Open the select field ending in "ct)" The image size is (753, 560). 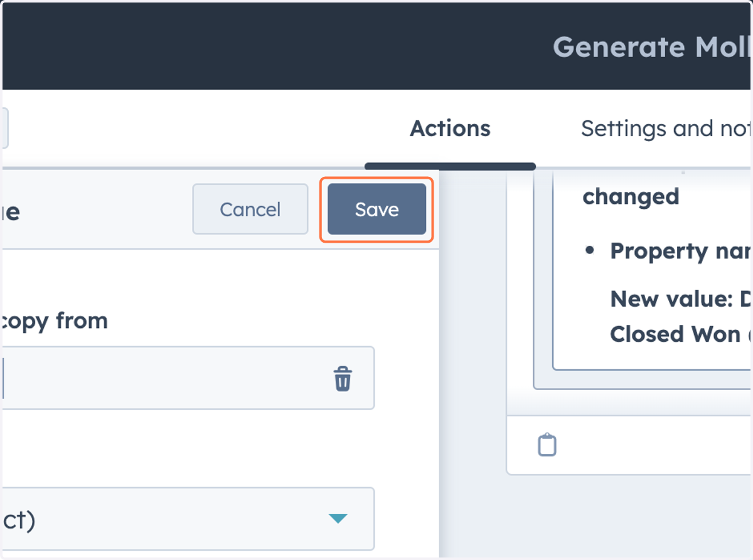click(188, 519)
